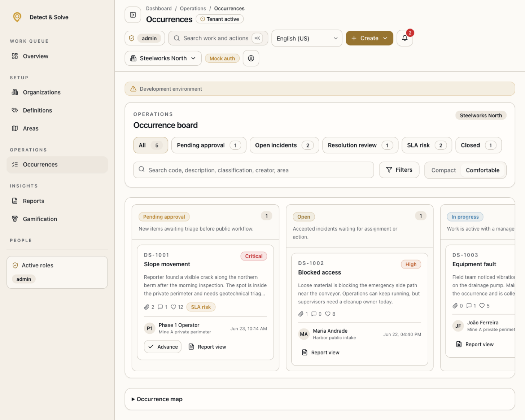Image resolution: width=525 pixels, height=420 pixels.
Task: Open the user profile icon button
Action: click(251, 58)
